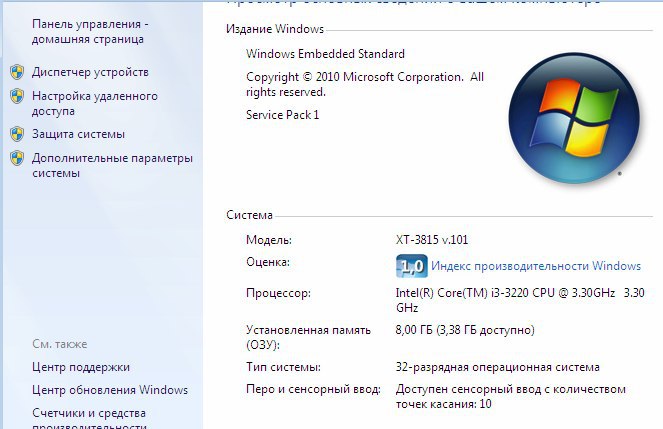Click the 1,0 performance rating badge
The width and height of the screenshot is (663, 429).
click(411, 266)
